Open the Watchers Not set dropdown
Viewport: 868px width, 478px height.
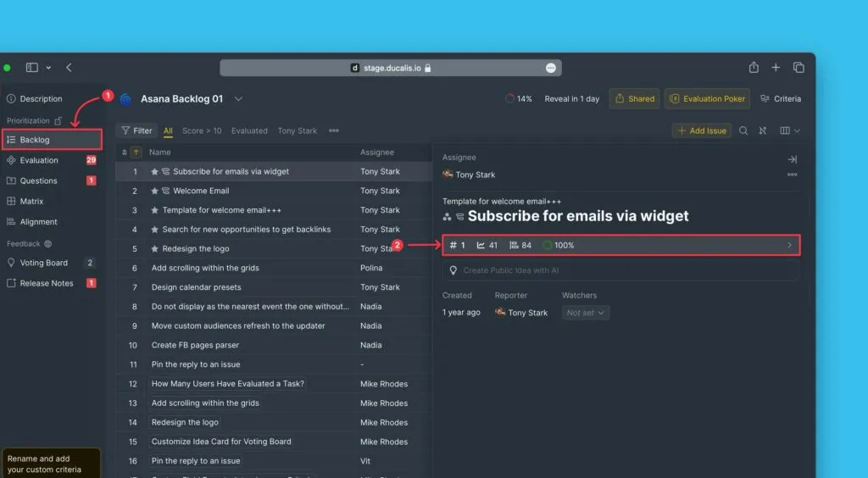586,313
